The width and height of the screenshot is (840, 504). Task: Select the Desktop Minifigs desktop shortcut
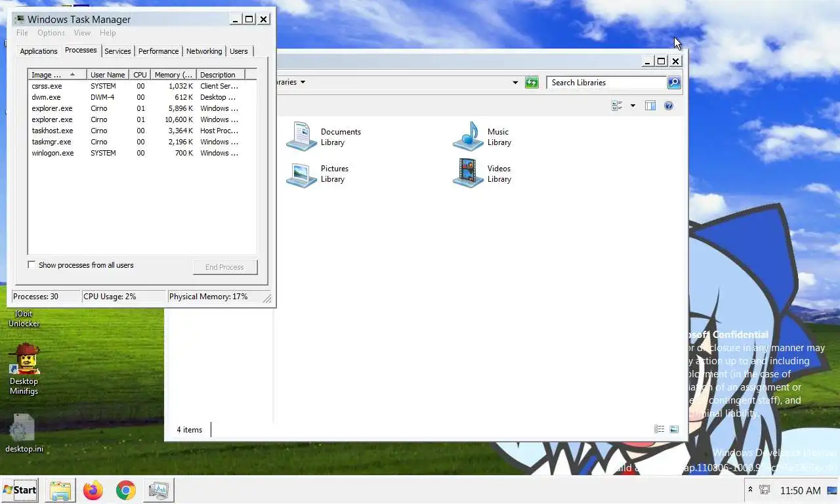point(24,369)
